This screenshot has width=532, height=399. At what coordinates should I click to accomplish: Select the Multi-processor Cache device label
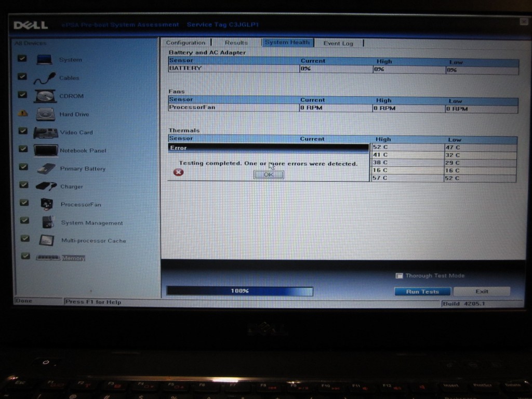point(94,241)
